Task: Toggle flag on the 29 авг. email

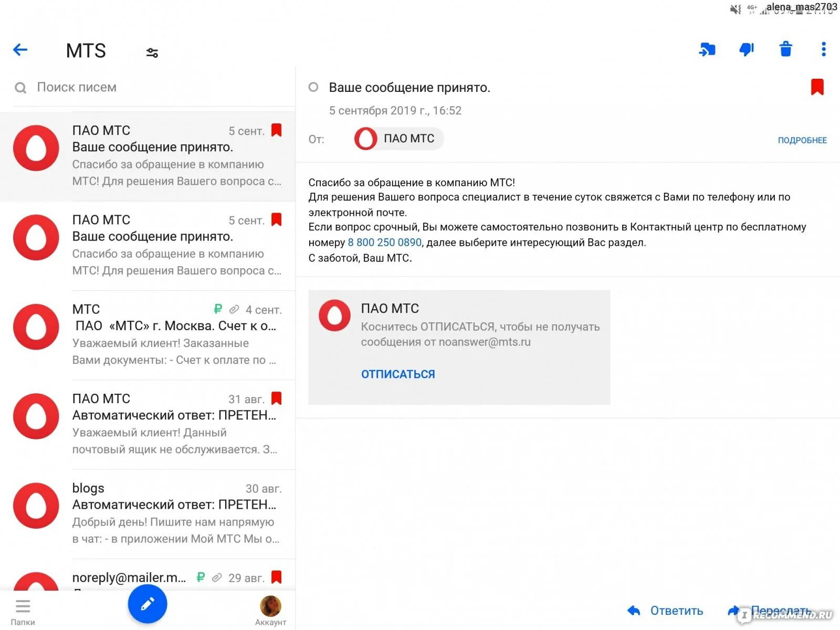Action: pyautogui.click(x=277, y=577)
